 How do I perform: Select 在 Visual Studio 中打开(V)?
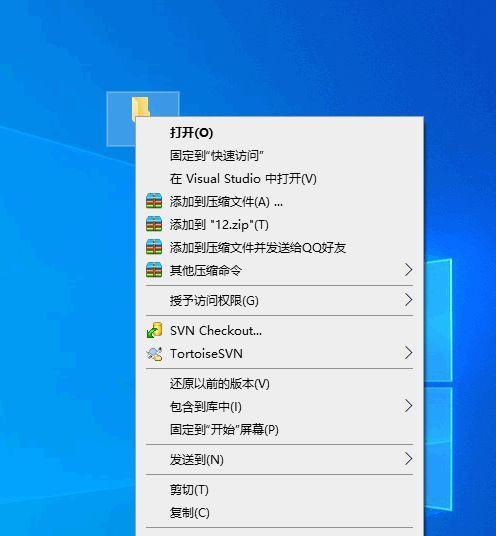pos(279,178)
